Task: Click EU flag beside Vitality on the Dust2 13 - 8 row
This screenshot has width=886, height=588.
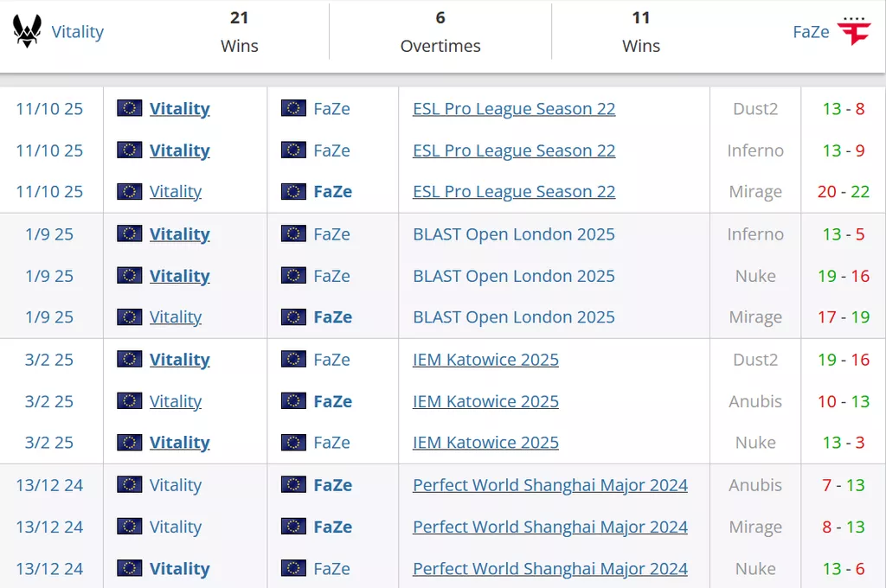Action: coord(130,108)
